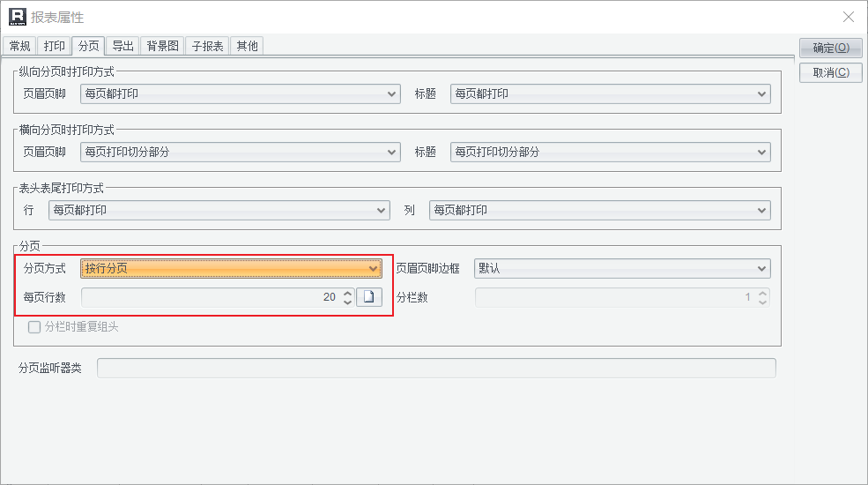Expand the 页眉页脚边框 dropdown
Screen dimensions: 868x485
622,268
